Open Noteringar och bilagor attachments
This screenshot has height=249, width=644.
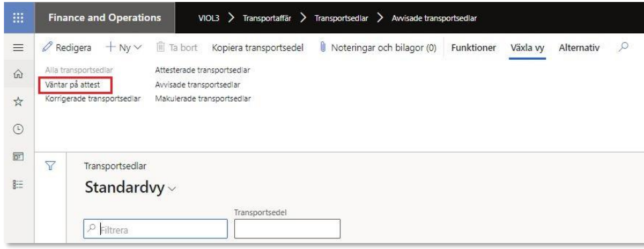[378, 48]
